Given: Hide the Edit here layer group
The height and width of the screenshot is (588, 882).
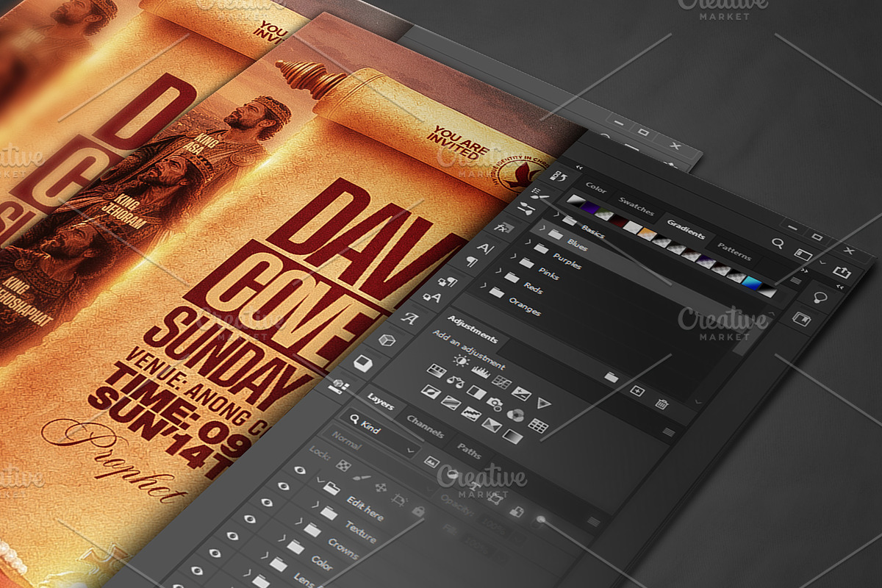Looking at the screenshot, I should tap(299, 470).
